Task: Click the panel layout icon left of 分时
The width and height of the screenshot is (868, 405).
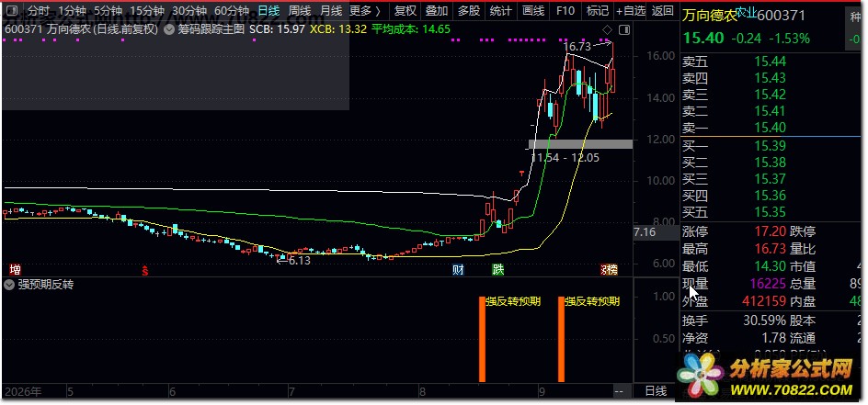Action: [x=12, y=10]
